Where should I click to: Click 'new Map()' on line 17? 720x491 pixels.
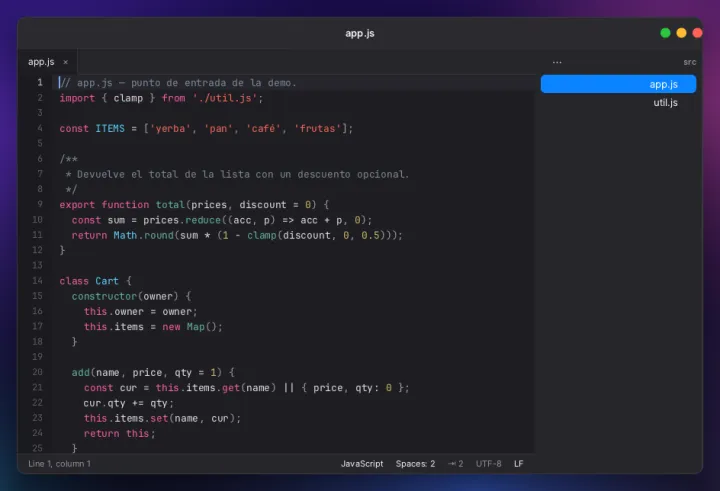tap(192, 327)
